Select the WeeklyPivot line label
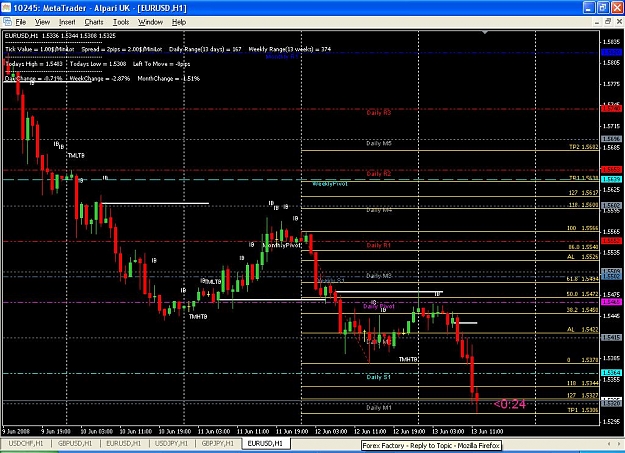625x453 pixels. [330, 184]
